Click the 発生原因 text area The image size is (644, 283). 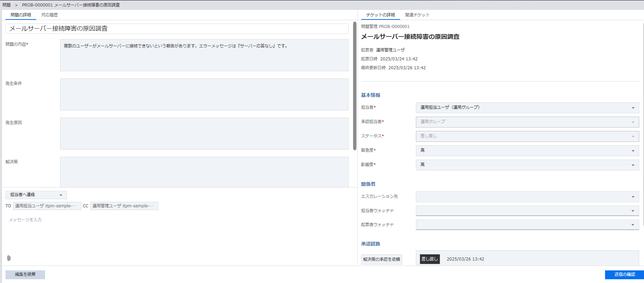pyautogui.click(x=204, y=134)
